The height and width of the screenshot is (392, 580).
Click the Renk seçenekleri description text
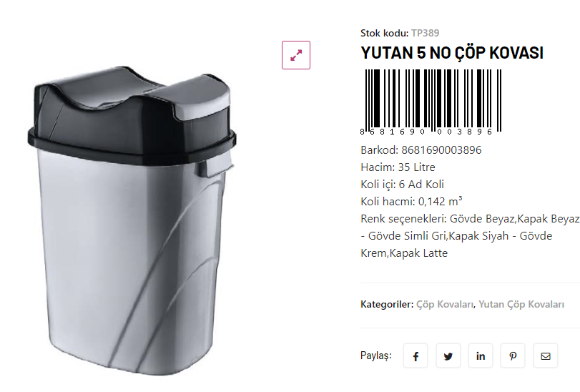[470, 236]
